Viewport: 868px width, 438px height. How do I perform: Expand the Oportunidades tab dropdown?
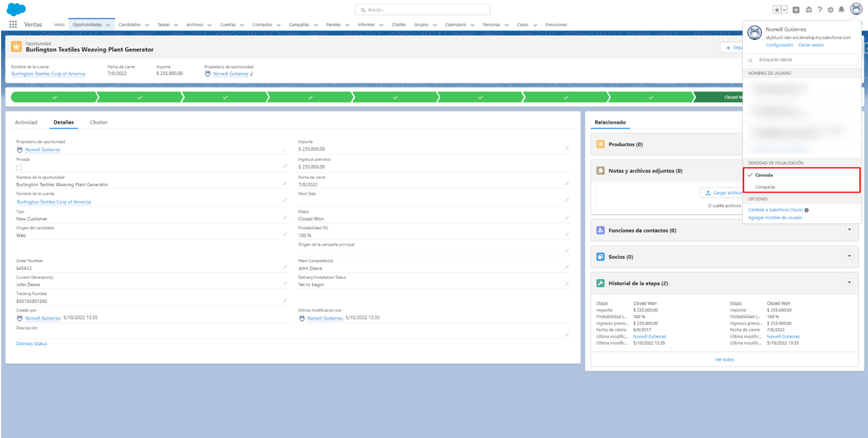coord(108,25)
